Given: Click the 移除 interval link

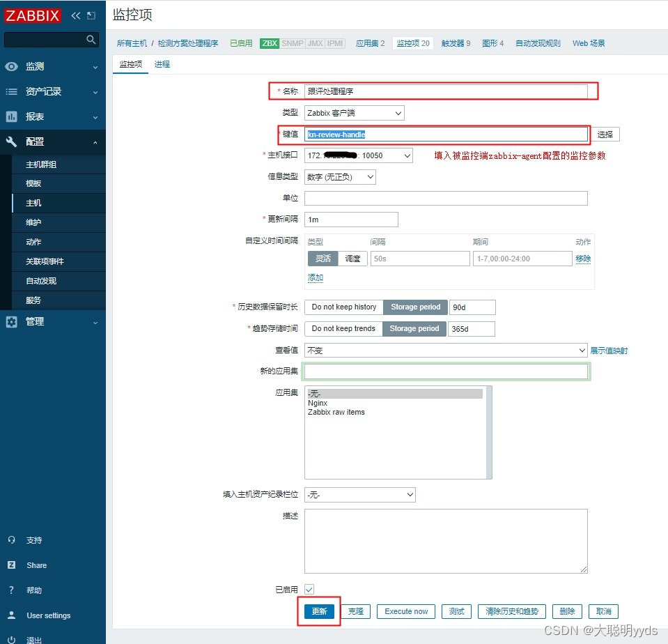Looking at the screenshot, I should [583, 259].
